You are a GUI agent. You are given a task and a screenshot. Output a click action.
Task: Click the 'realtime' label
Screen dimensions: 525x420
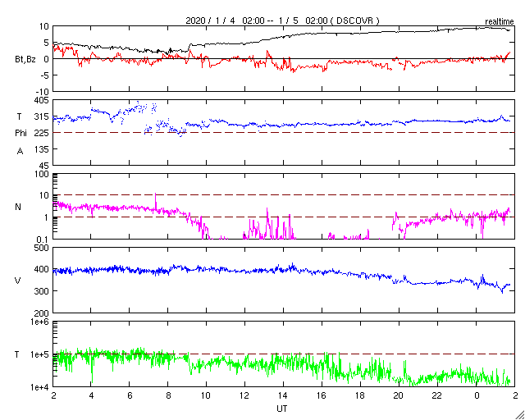500,22
